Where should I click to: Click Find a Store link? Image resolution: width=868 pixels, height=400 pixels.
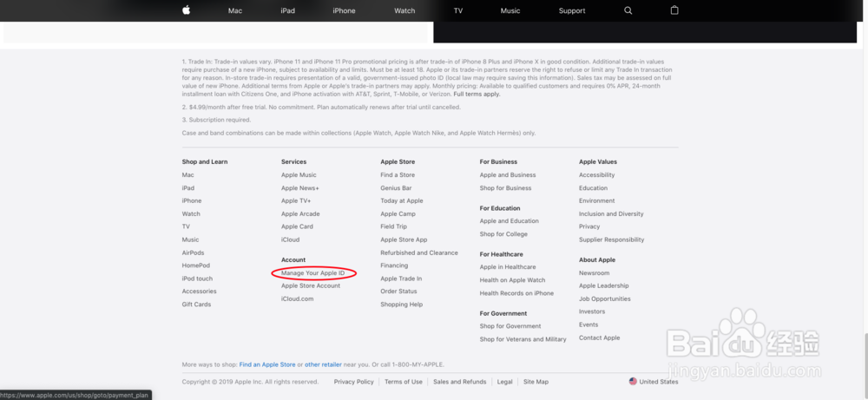[x=398, y=174]
